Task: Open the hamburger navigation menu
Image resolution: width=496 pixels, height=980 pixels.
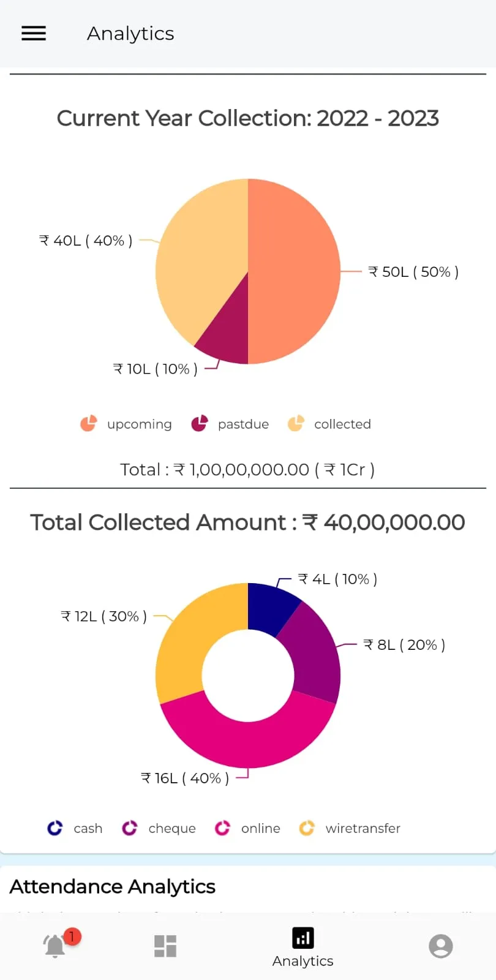Action: (34, 33)
